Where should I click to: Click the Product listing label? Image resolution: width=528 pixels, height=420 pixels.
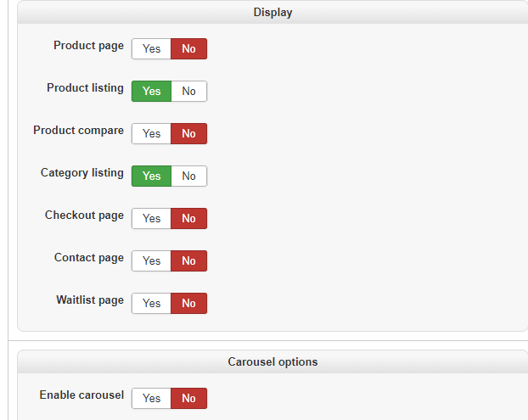point(85,88)
